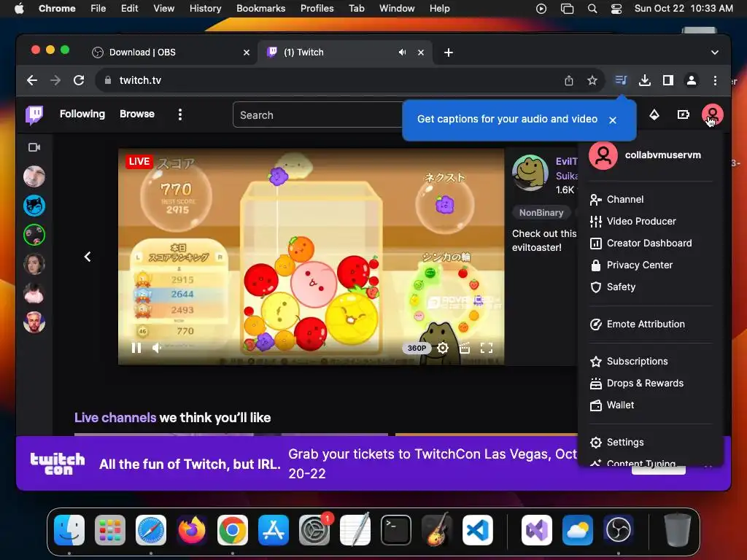Open the streamer frog avatar

(x=530, y=172)
